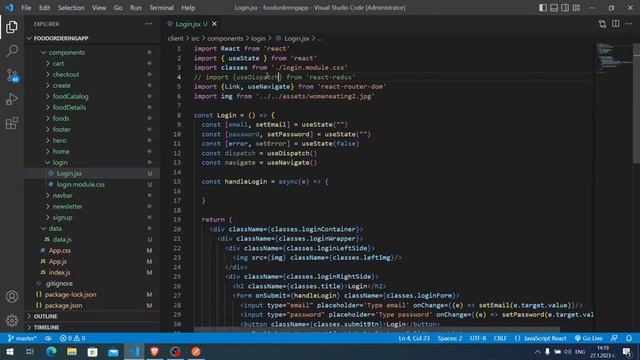Open File Explorer from the taskbar
Image resolution: width=640 pixels, height=360 pixels.
[72, 352]
